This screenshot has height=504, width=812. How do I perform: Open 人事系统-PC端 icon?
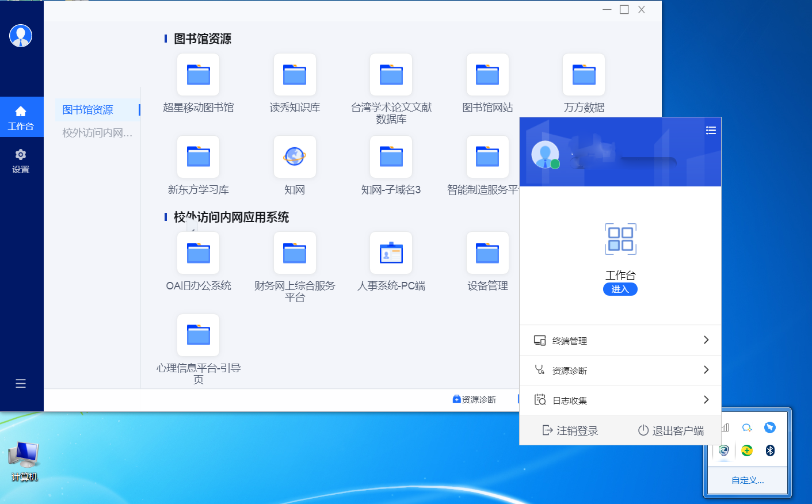(391, 253)
